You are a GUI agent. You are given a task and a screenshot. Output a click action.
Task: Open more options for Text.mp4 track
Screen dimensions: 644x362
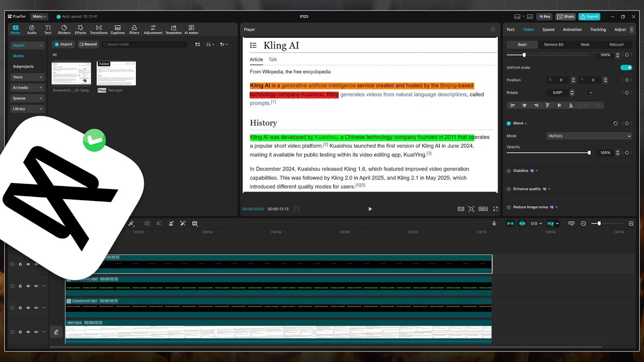click(x=44, y=332)
